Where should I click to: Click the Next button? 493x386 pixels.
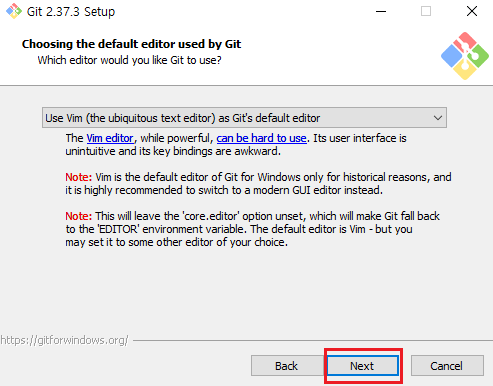(363, 366)
